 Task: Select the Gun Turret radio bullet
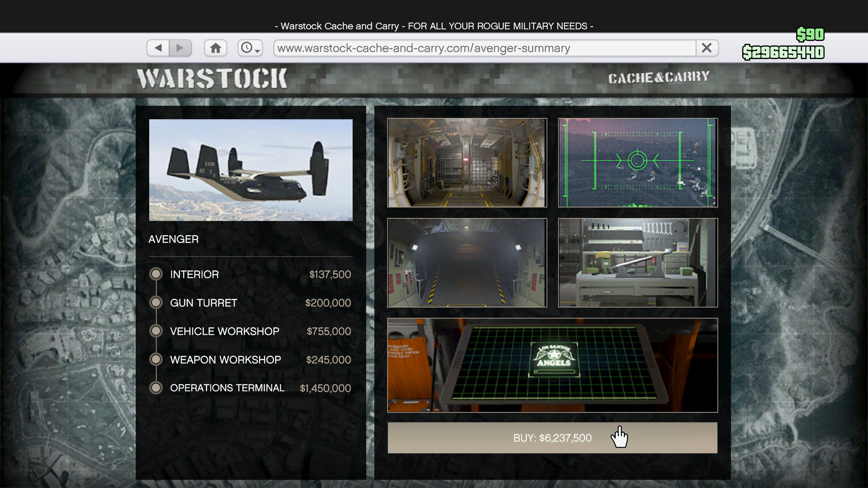tap(156, 303)
